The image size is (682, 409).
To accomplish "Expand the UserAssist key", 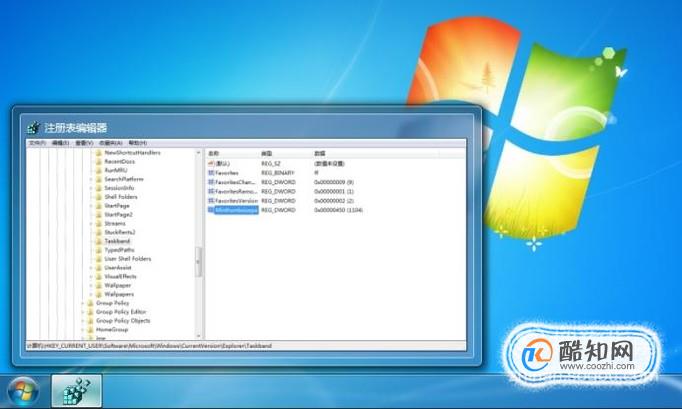I will (91, 268).
